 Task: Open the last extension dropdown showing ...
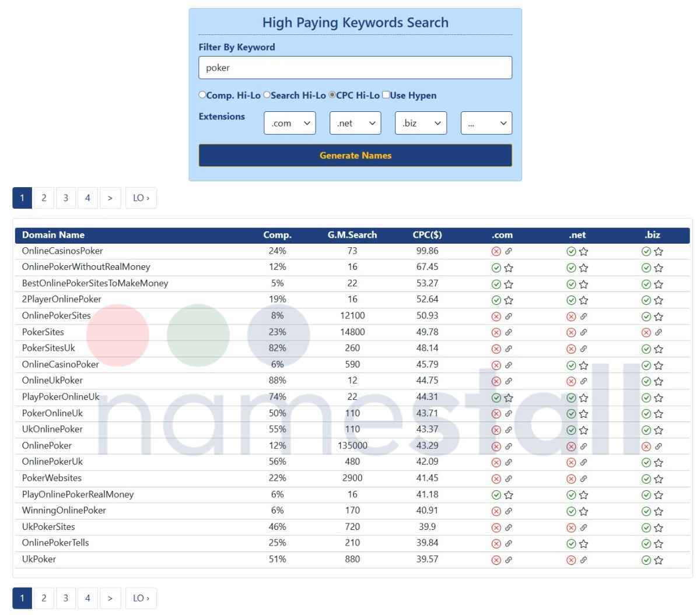pyautogui.click(x=486, y=123)
